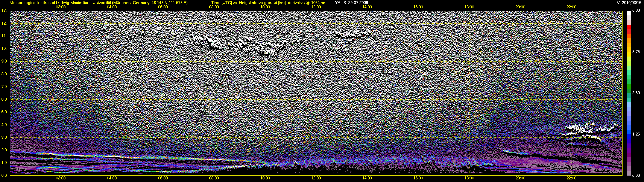Click the 3.75 colorbar scale label
The height and width of the screenshot is (182, 644).
(x=636, y=52)
